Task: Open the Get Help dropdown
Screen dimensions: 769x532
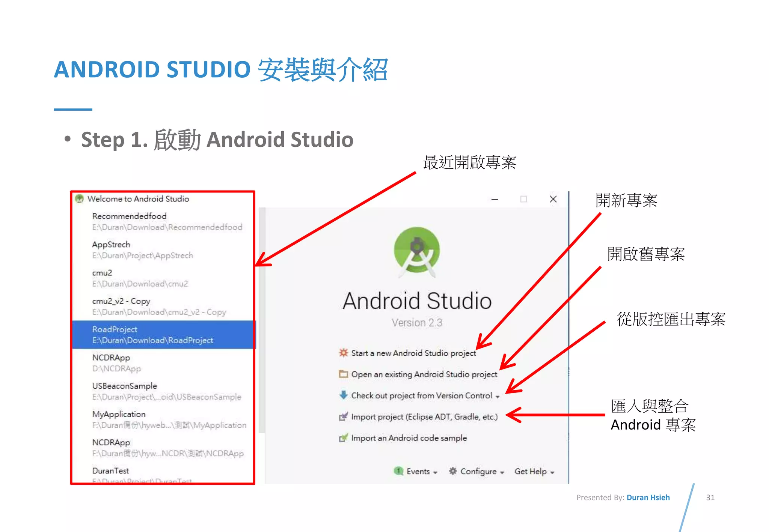Action: tap(534, 472)
